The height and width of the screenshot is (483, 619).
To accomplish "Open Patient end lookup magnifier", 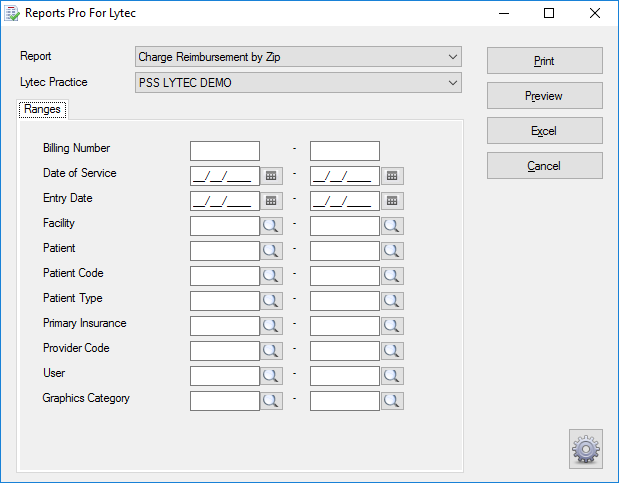I will tap(392, 251).
